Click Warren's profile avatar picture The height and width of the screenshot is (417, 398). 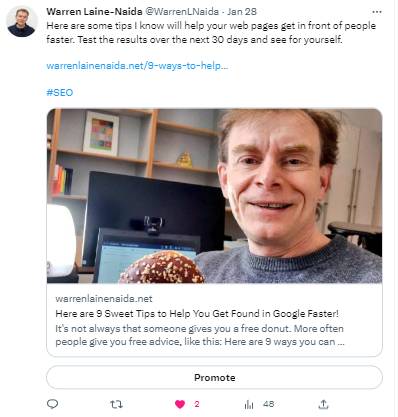click(x=21, y=22)
